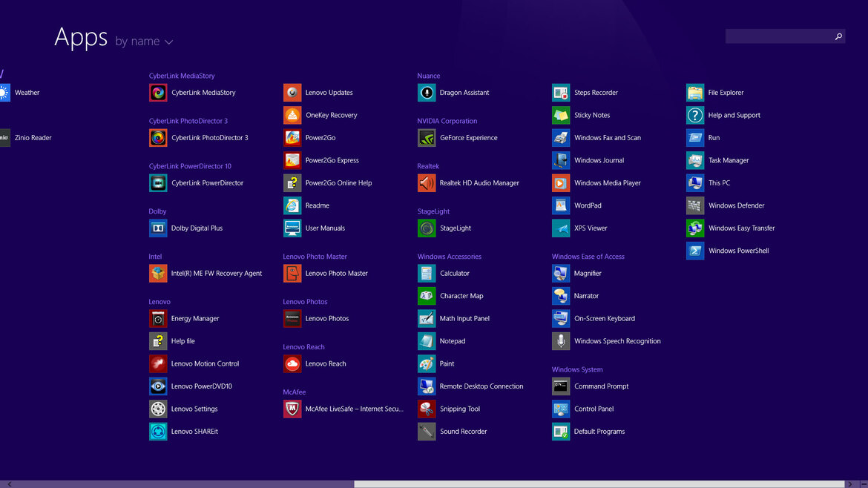
Task: Launch Paint icon
Action: [x=427, y=363]
